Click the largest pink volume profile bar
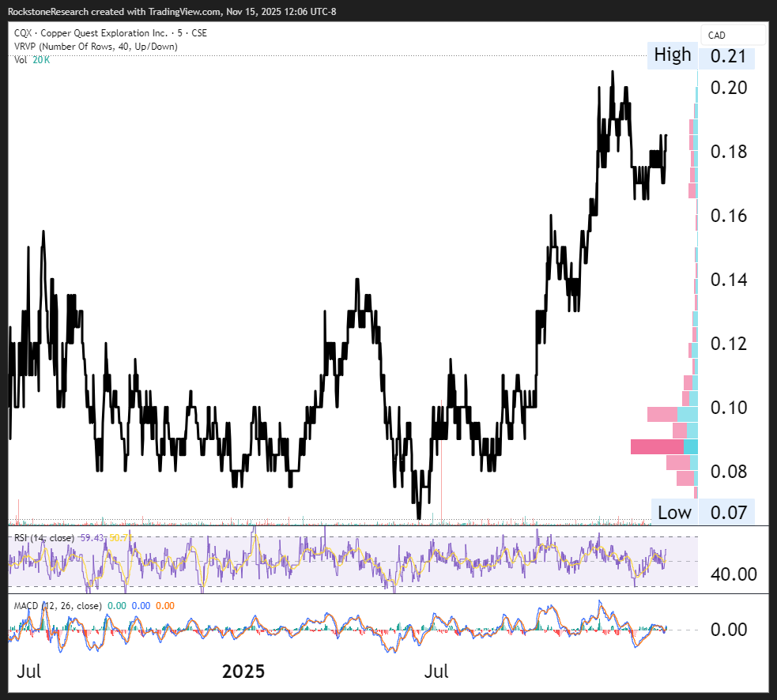Screen dimensions: 777x700 click(656, 447)
